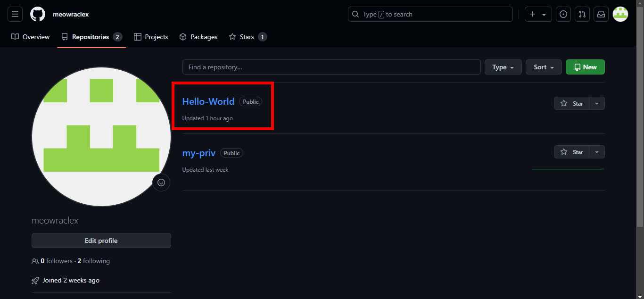
Task: Click the user avatar in top right
Action: click(x=620, y=14)
